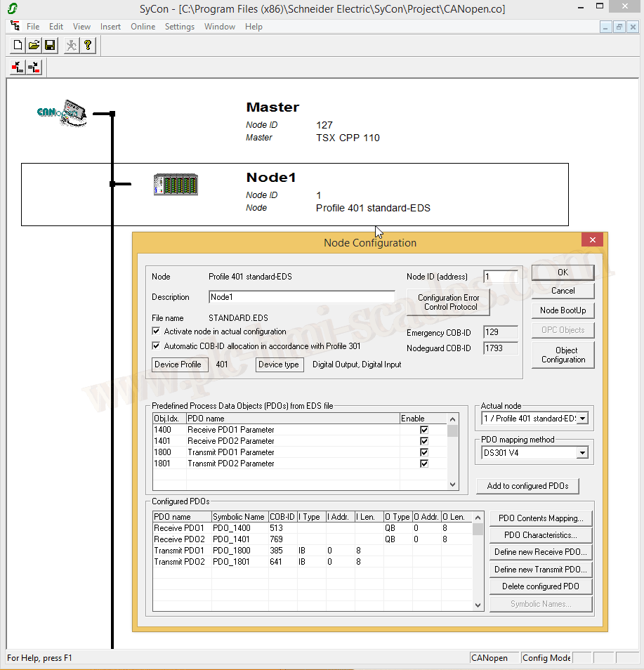Click the predefined PDOs list scroll-down arrow
Viewport: 644px width, 670px height.
click(453, 485)
